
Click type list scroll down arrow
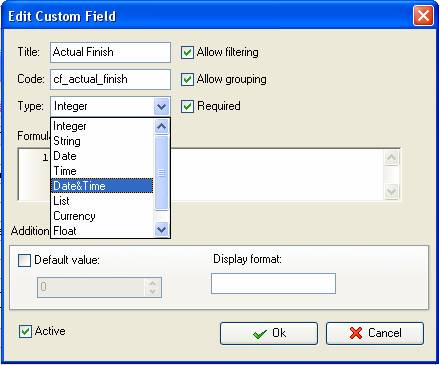coord(162,230)
